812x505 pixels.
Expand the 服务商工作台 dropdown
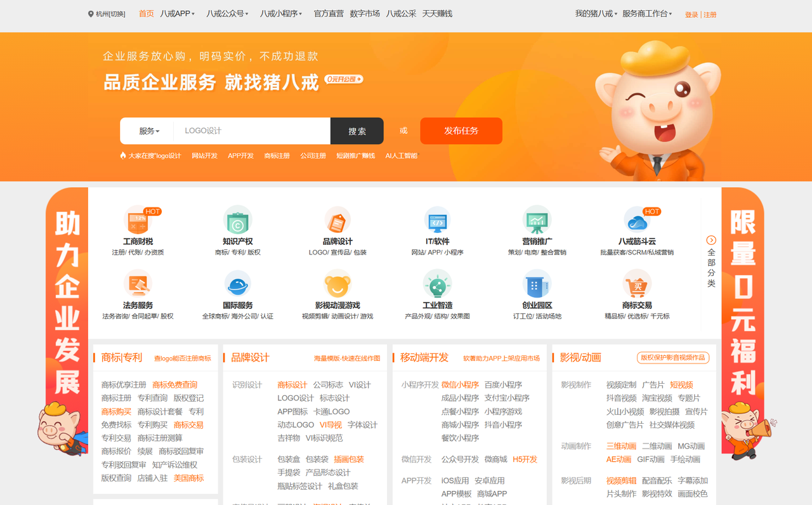click(647, 13)
